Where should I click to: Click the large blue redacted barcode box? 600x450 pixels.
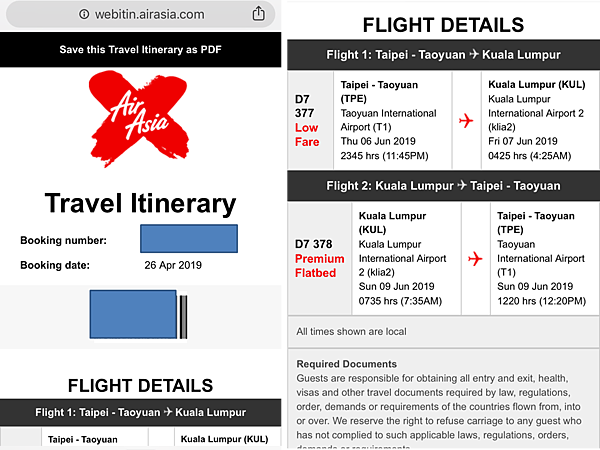pyautogui.click(x=132, y=316)
